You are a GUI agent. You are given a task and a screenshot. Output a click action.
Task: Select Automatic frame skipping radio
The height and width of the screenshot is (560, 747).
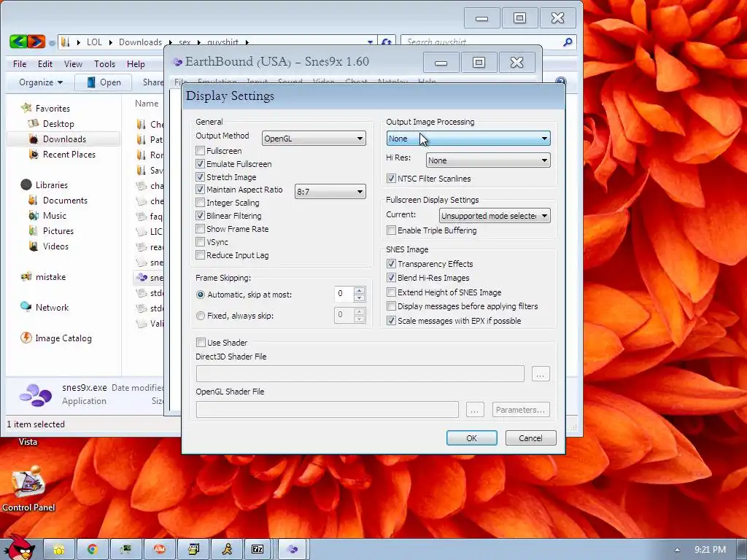pyautogui.click(x=201, y=295)
